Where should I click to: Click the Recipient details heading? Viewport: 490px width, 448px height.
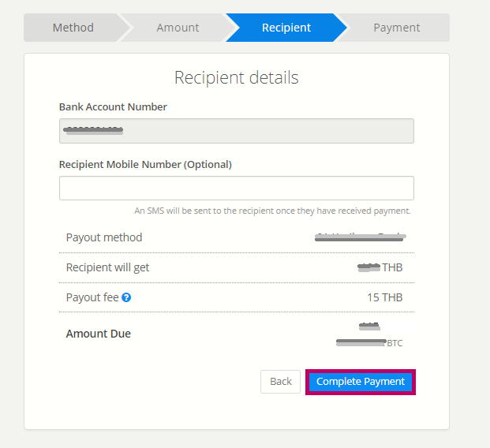237,77
